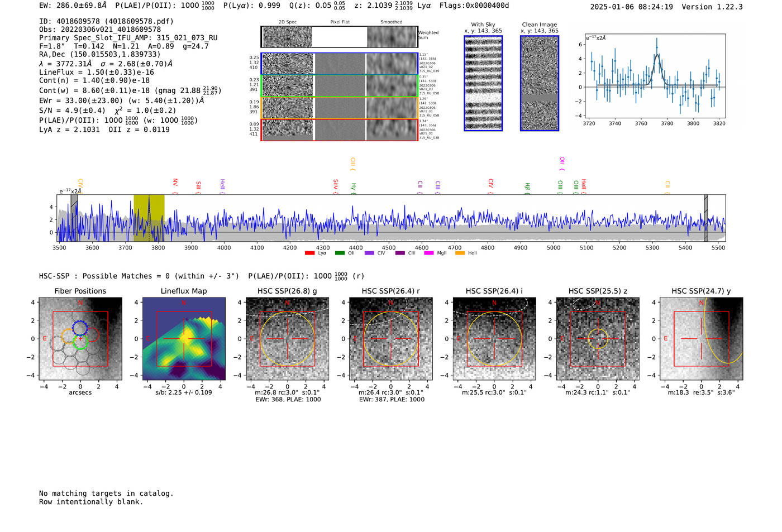Click the ID: 4018609578 line

[x=106, y=21]
